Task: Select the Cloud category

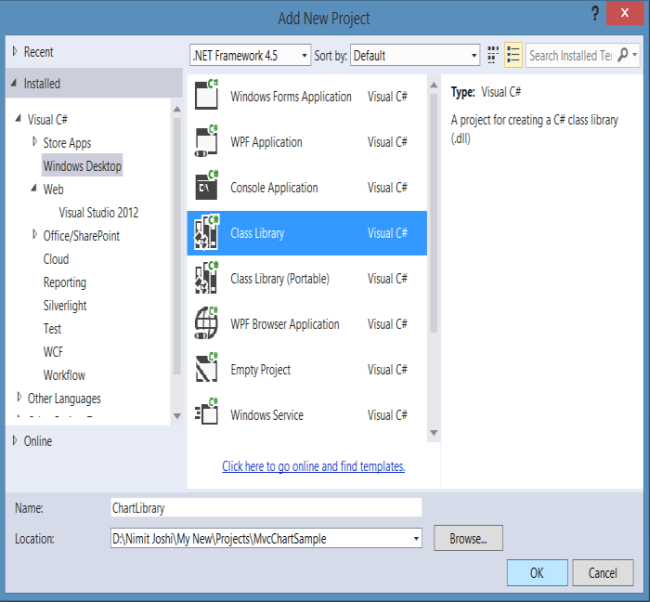Action: click(56, 259)
